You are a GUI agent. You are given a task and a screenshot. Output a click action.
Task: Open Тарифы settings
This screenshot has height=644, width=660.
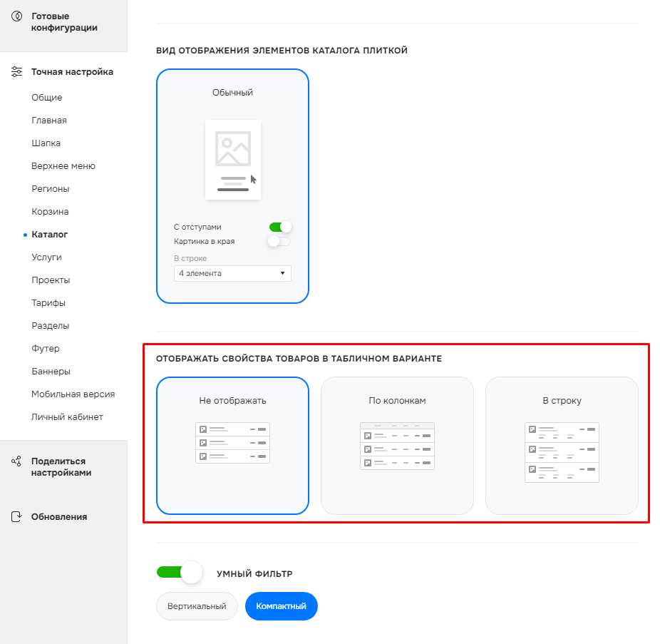tap(48, 303)
